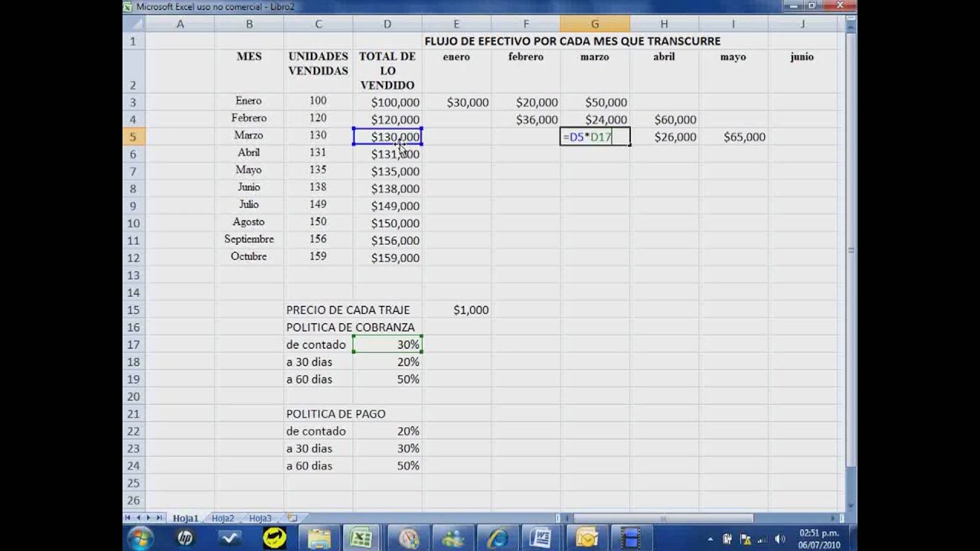Click the 'TOTAL DE LO VENDIDO' header cell

pyautogui.click(x=387, y=70)
